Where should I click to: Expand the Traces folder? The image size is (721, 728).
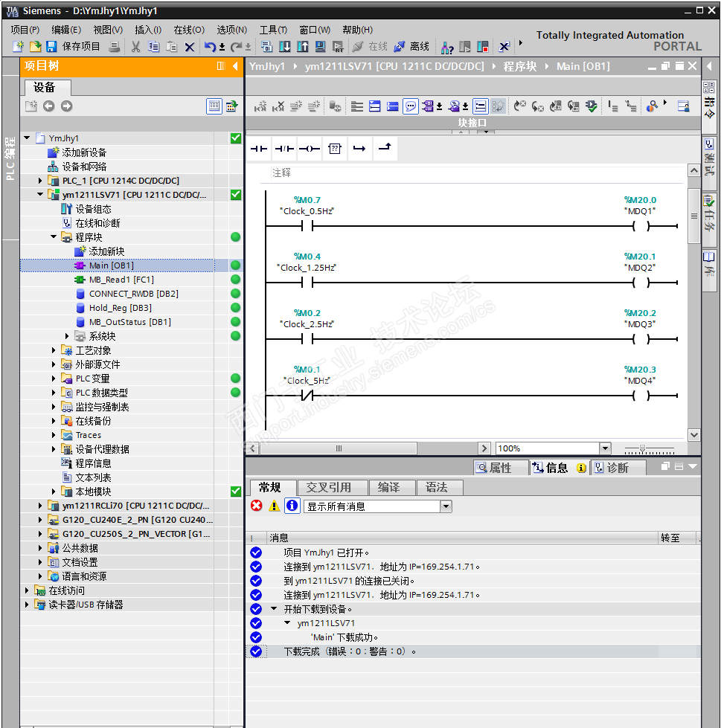coord(54,435)
